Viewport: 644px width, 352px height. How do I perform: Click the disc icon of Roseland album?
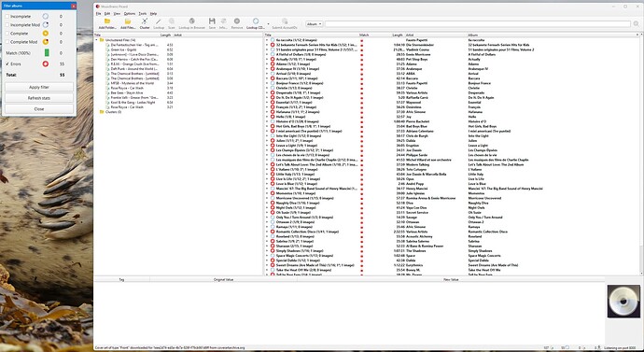tap(273, 236)
